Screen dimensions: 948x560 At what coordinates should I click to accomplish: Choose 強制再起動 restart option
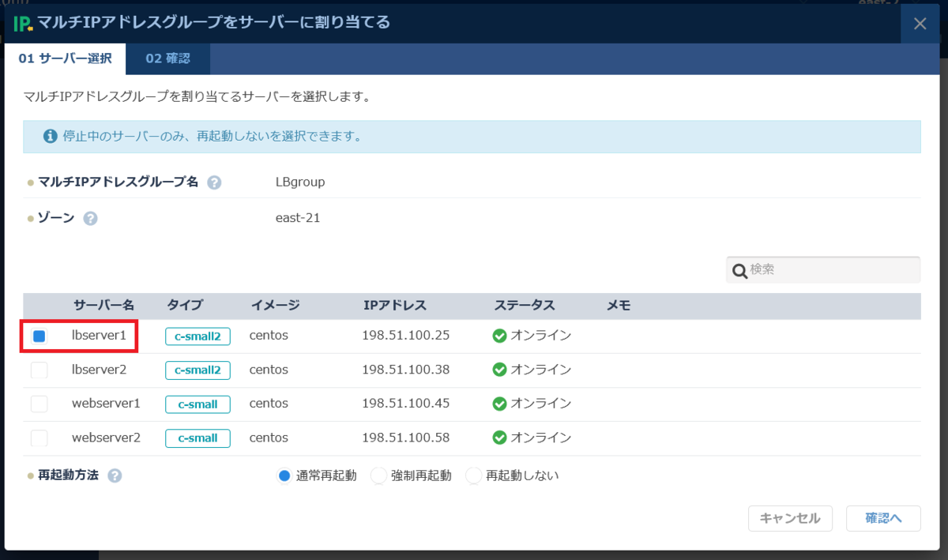coord(379,475)
